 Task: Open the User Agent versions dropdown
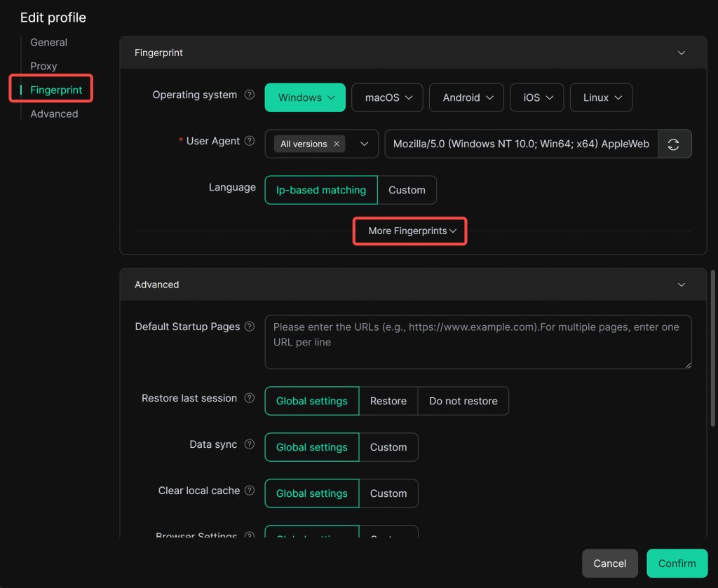(364, 144)
